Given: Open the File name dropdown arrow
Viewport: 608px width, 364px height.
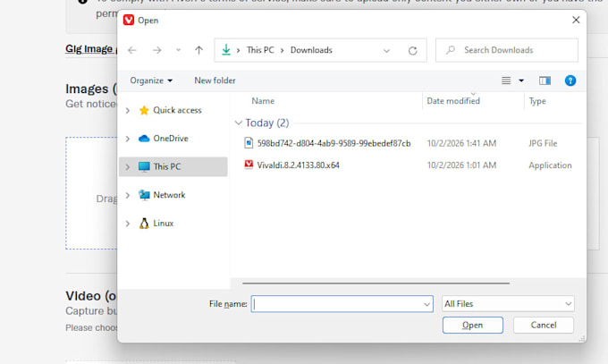Looking at the screenshot, I should [x=426, y=304].
